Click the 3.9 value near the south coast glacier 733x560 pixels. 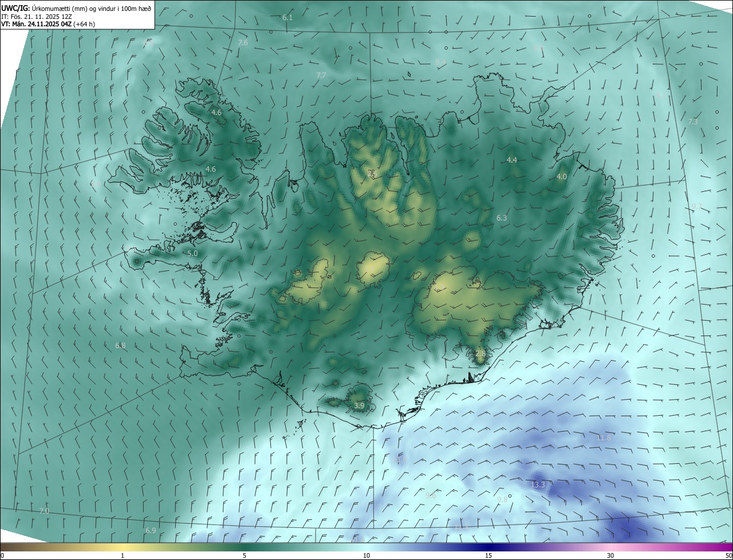point(359,405)
